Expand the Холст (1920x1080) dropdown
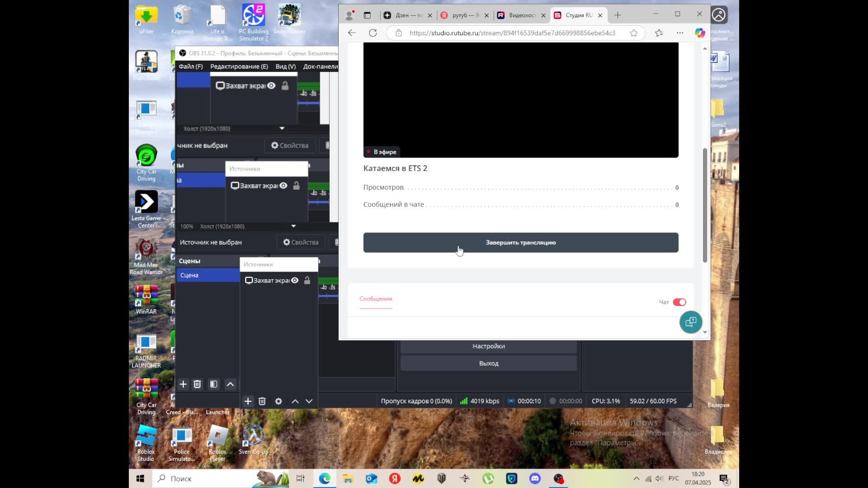Image resolution: width=868 pixels, height=488 pixels. coord(293,226)
